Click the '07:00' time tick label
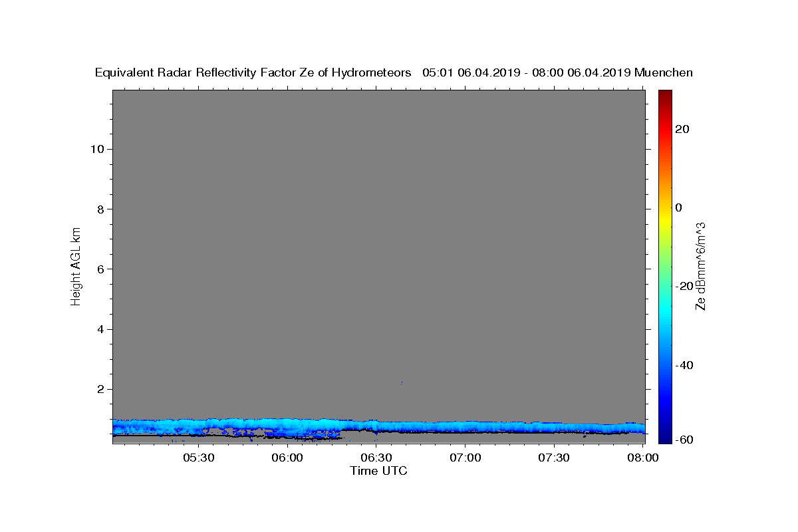Viewport: 798px width, 532px height. click(x=465, y=458)
